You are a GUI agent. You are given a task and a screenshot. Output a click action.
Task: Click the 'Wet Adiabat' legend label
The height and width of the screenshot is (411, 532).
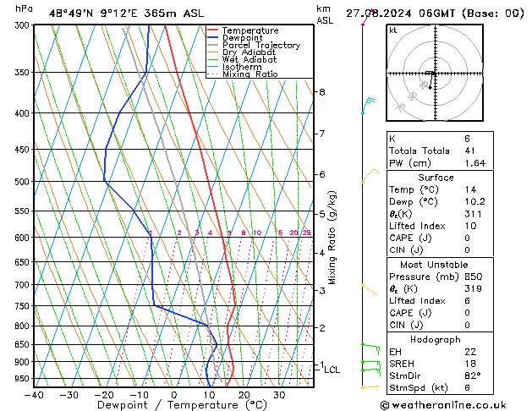pyautogui.click(x=250, y=59)
